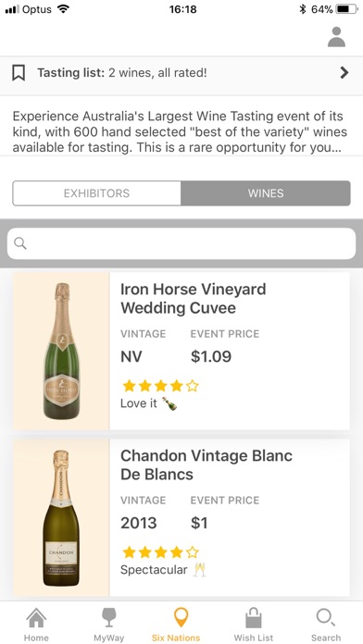Switch to the EXHIBITORS tab
Viewport: 363px width, 644px height.
96,193
